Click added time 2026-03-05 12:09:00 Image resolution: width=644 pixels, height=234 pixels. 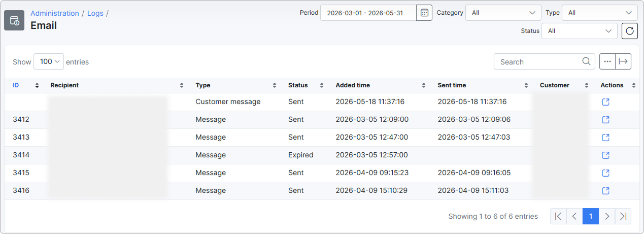[372, 119]
